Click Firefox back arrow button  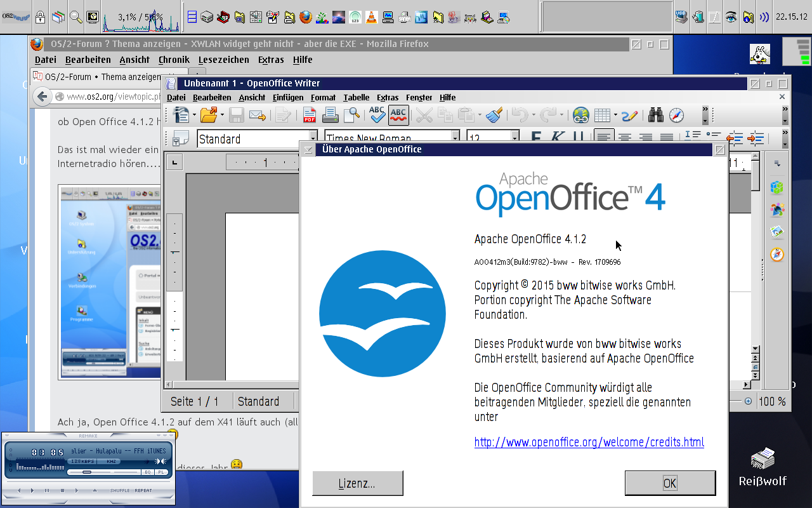[42, 97]
